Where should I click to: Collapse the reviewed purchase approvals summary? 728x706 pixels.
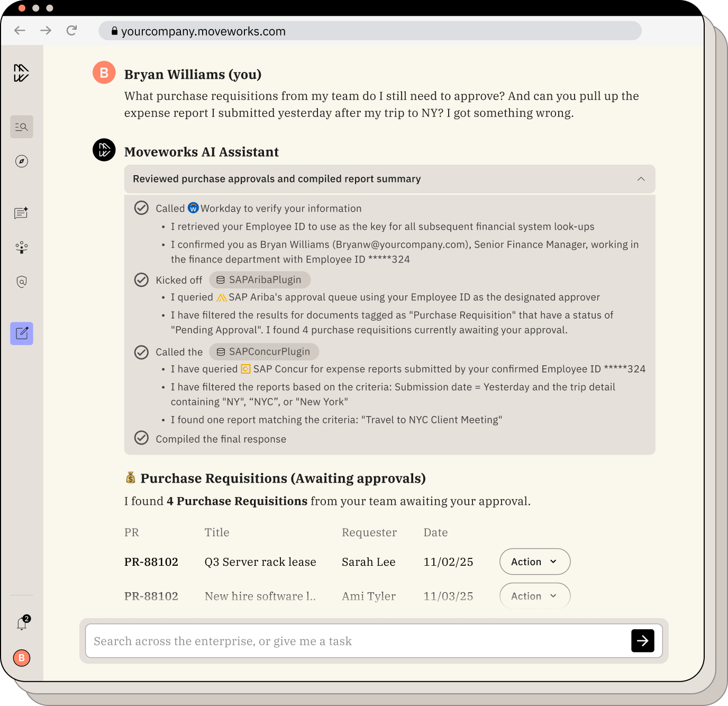click(x=641, y=179)
